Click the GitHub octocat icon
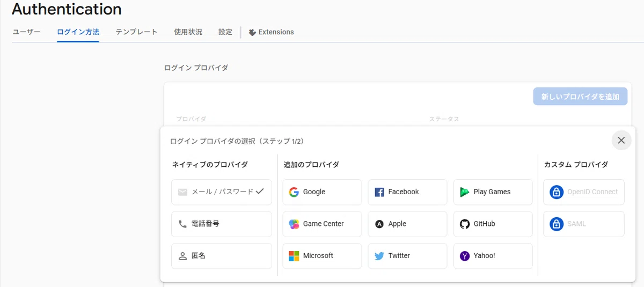This screenshot has height=287, width=644. coord(465,224)
